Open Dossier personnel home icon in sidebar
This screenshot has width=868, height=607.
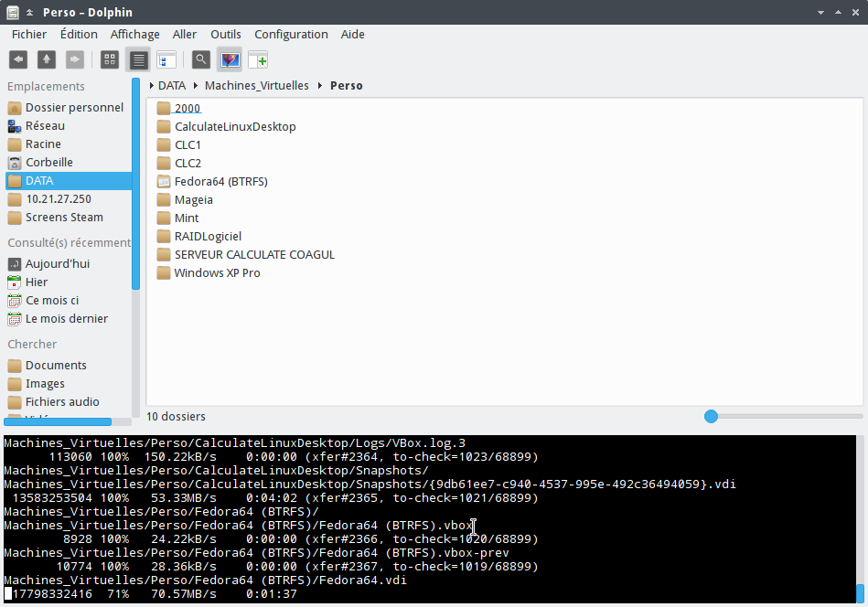point(15,108)
